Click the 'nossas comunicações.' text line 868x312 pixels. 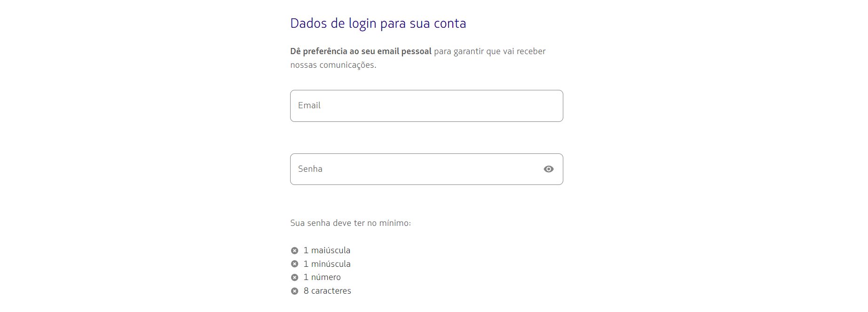(333, 65)
